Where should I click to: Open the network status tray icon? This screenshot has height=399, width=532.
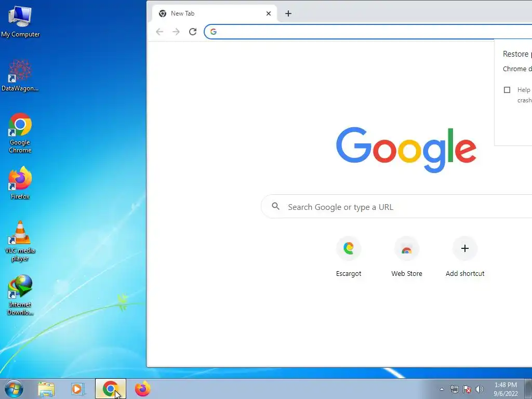(454, 389)
